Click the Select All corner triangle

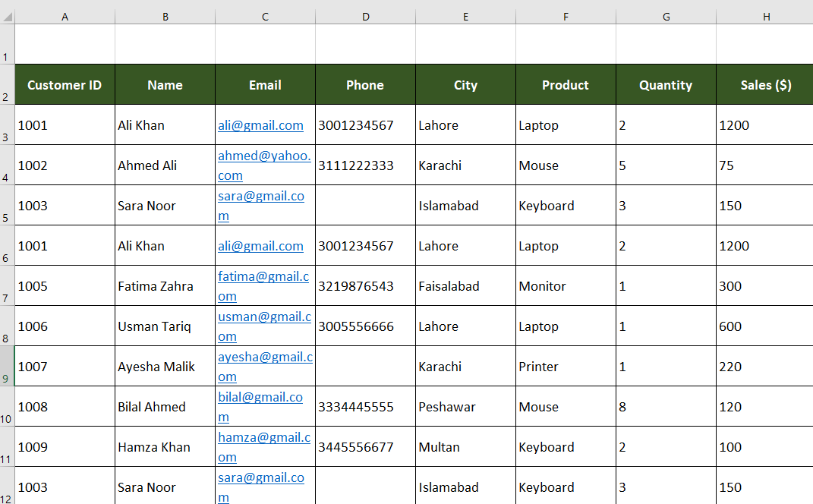pos(8,17)
